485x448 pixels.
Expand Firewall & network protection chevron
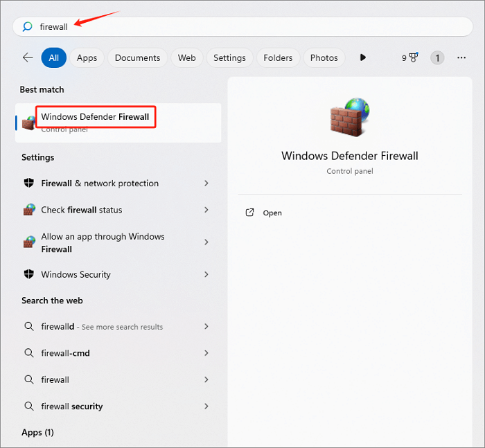click(206, 183)
